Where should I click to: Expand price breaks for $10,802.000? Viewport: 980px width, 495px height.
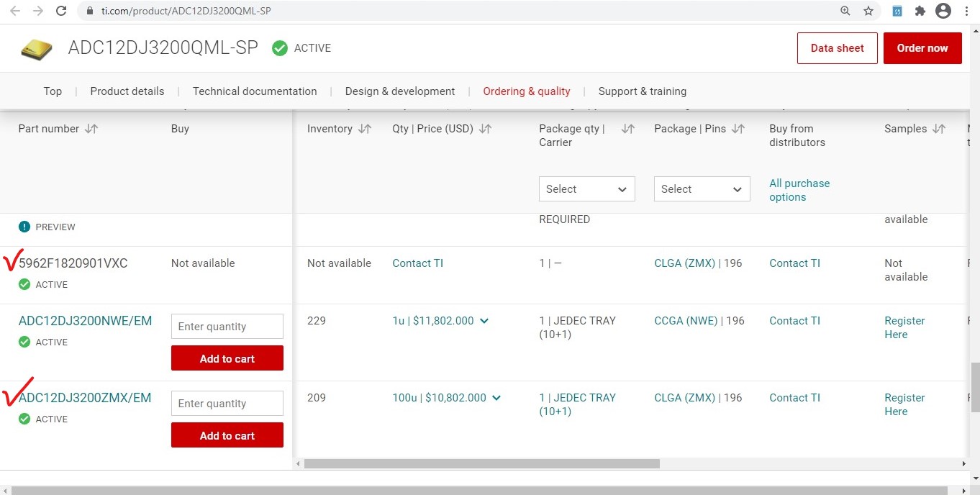tap(496, 398)
